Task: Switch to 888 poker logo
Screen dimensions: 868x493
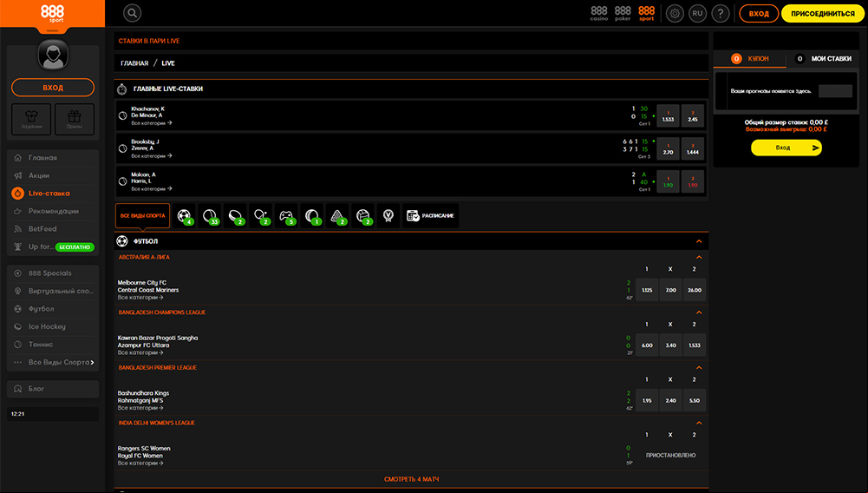Action: pyautogui.click(x=623, y=13)
